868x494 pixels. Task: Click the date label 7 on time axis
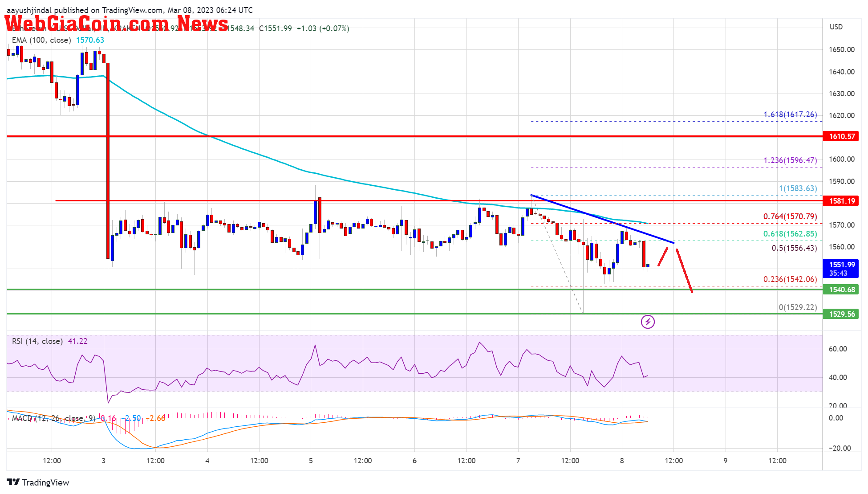coord(518,461)
